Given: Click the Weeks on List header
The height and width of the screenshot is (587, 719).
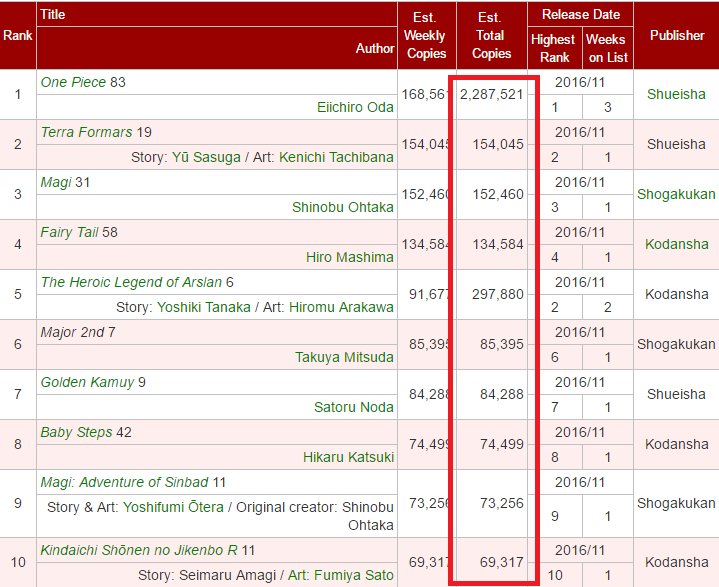Looking at the screenshot, I should coord(607,48).
